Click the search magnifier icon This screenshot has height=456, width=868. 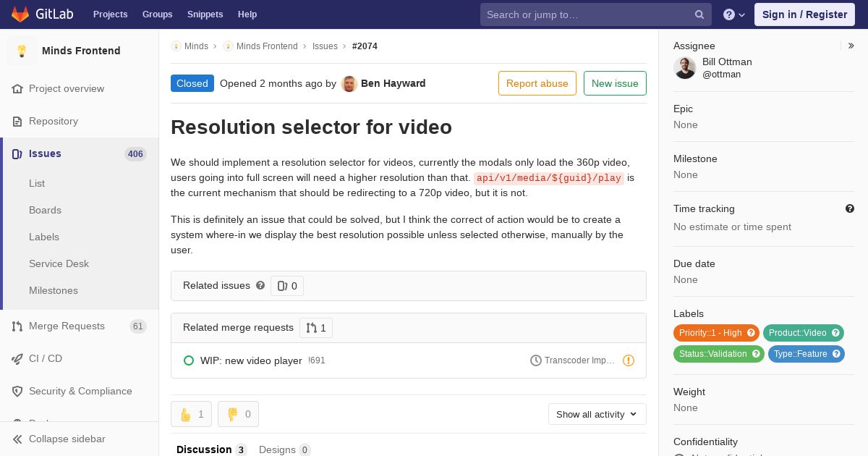(x=699, y=14)
